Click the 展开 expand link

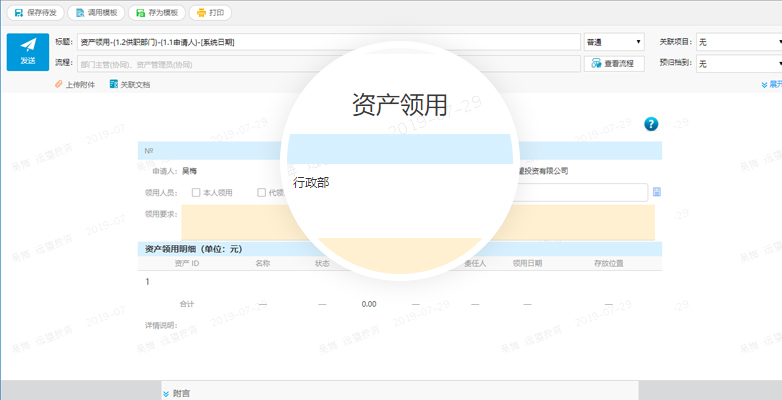[771, 85]
